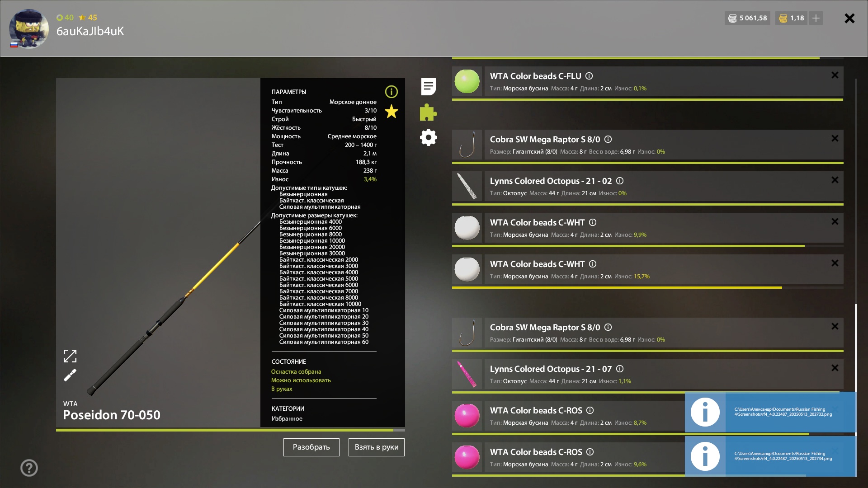This screenshot has height=488, width=868.
Task: Click the В руках status text
Action: (x=282, y=389)
